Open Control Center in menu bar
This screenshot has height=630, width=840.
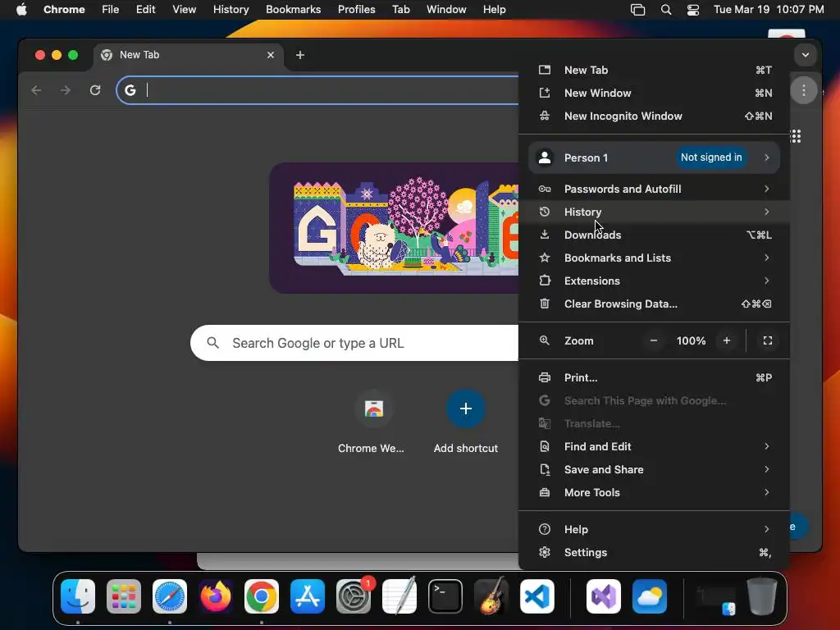click(692, 10)
